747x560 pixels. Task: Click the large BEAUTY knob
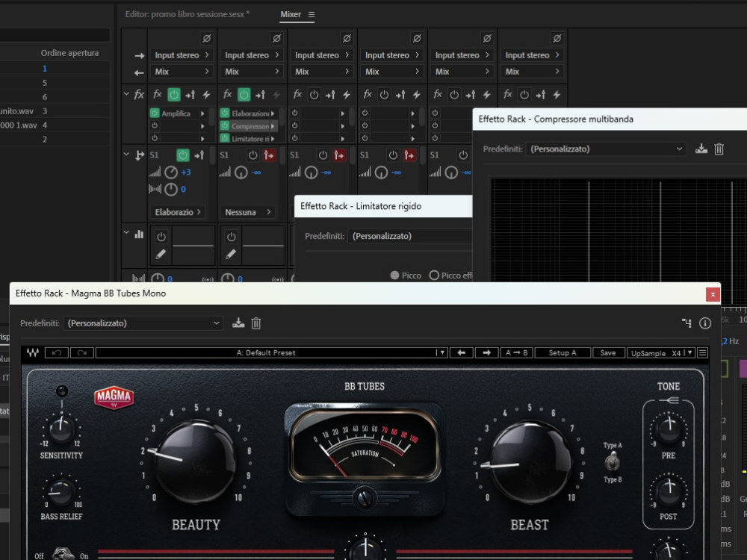click(x=195, y=461)
